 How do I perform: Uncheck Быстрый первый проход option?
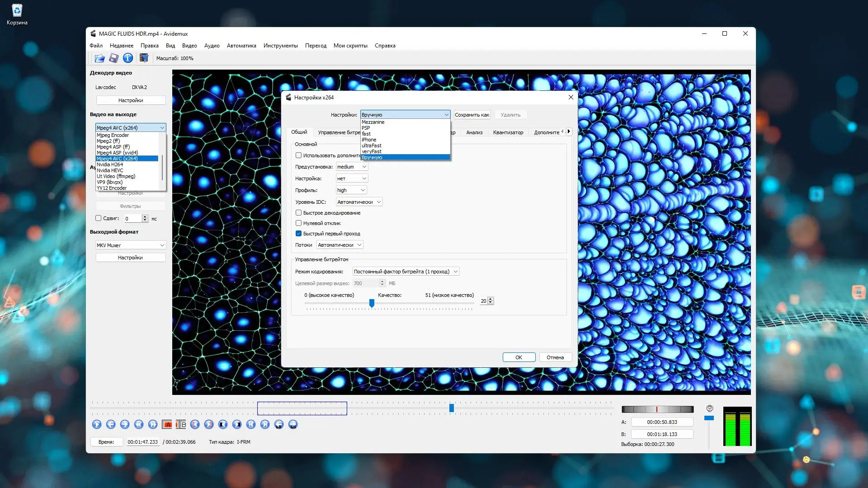pos(298,234)
